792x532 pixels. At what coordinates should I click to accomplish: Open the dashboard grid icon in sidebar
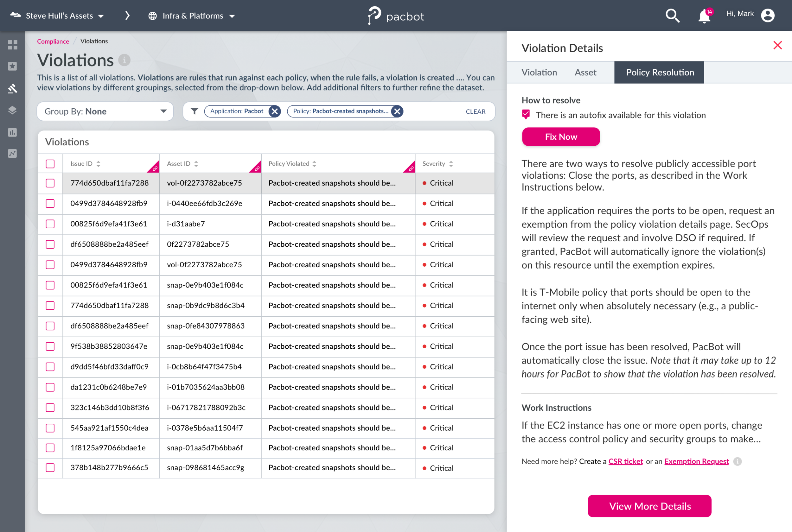[13, 45]
